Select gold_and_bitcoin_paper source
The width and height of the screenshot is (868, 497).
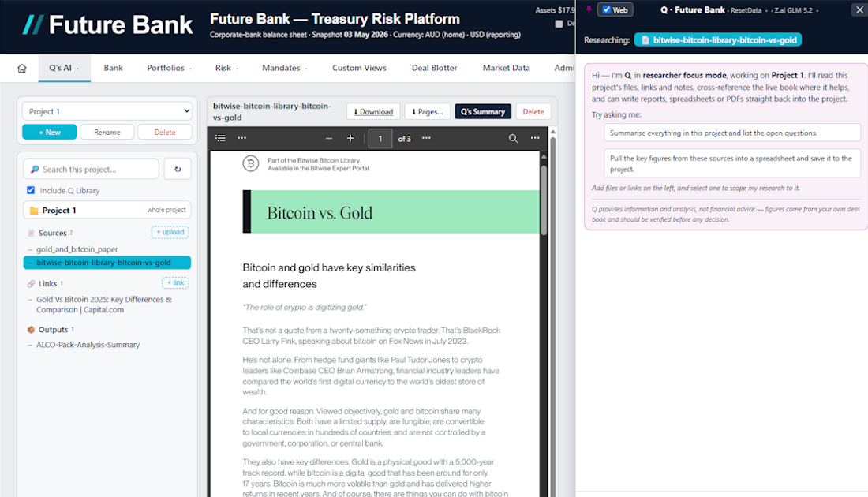(77, 249)
